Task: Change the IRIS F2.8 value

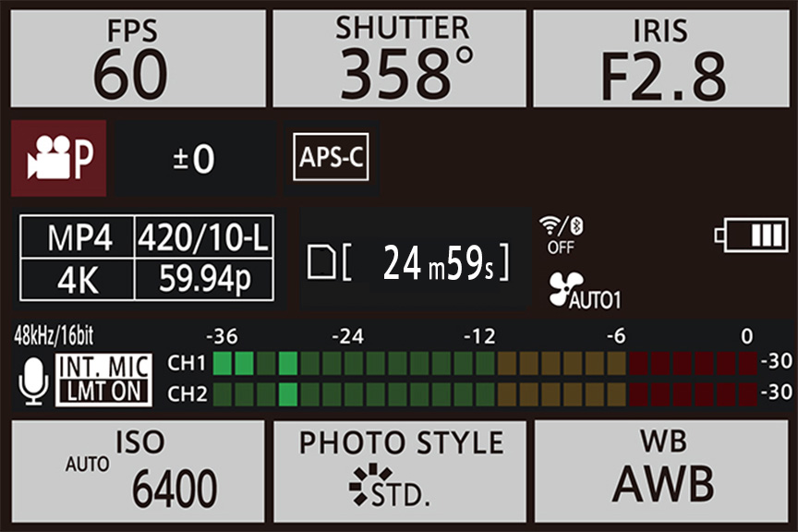Action: pyautogui.click(x=661, y=58)
